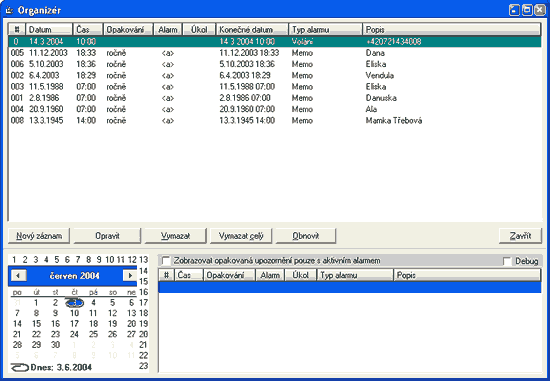Sort the top list by Čas header
550x381 pixels.
88,29
